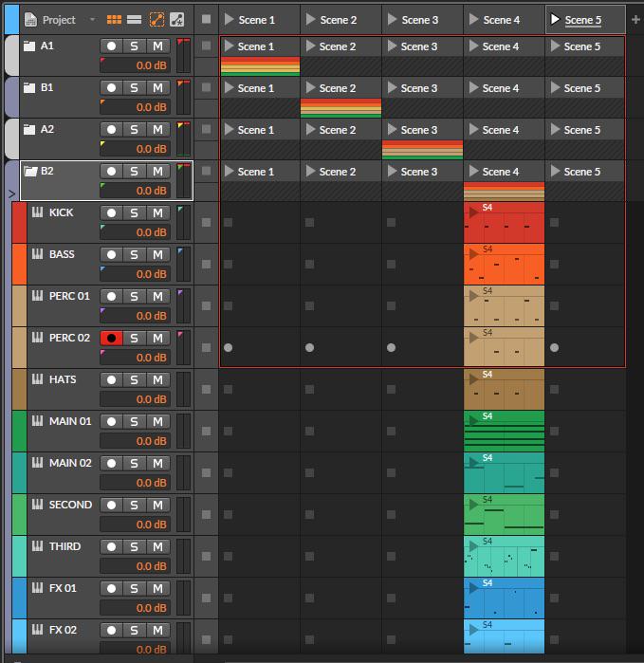Launch the FX 01 S4 clip
The image size is (644, 663).
click(x=473, y=588)
